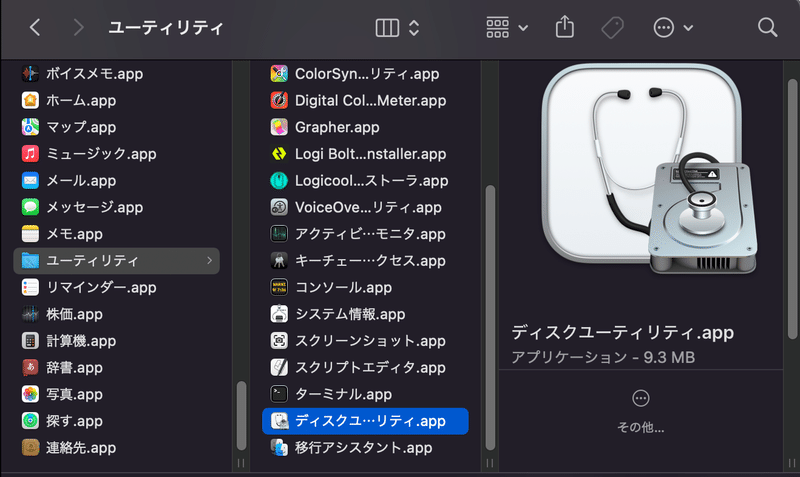This screenshot has height=477, width=800.
Task: Click the ミュージック.app file name
Action: tap(102, 154)
